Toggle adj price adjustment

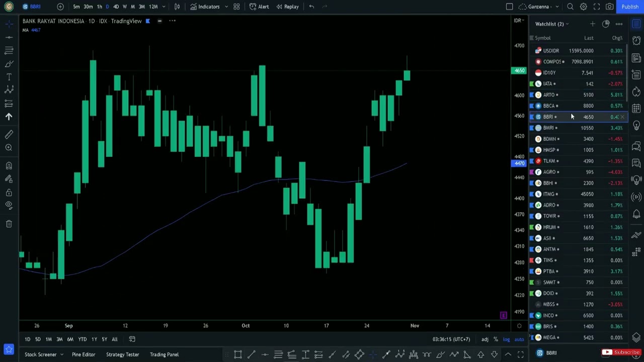coord(485,339)
